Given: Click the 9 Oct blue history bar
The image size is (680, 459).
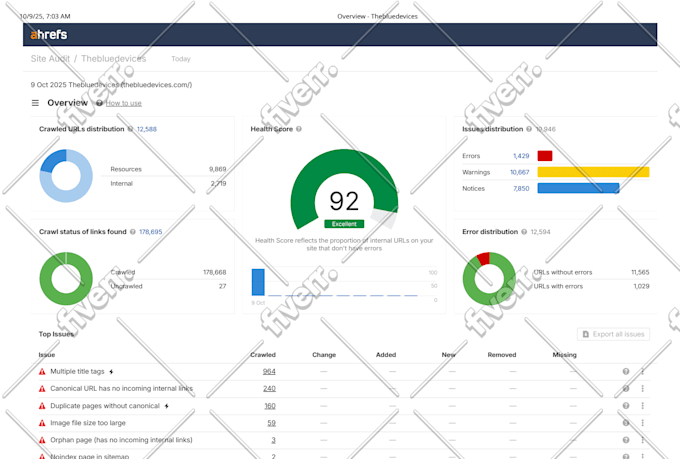Looking at the screenshot, I should click(x=258, y=282).
